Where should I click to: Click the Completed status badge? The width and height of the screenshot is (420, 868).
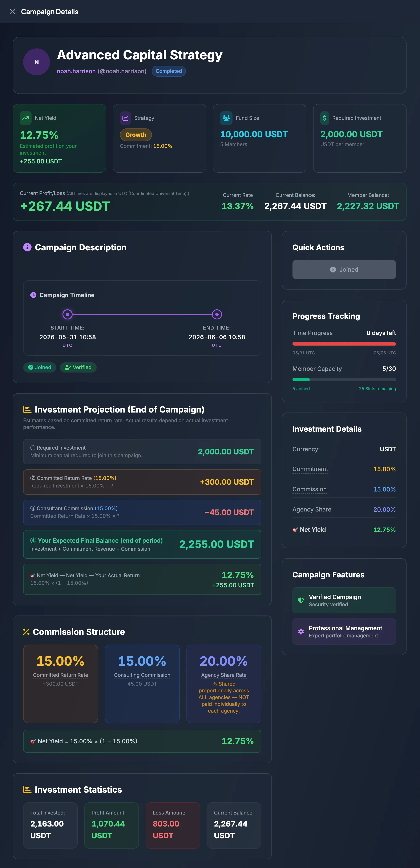coord(169,71)
